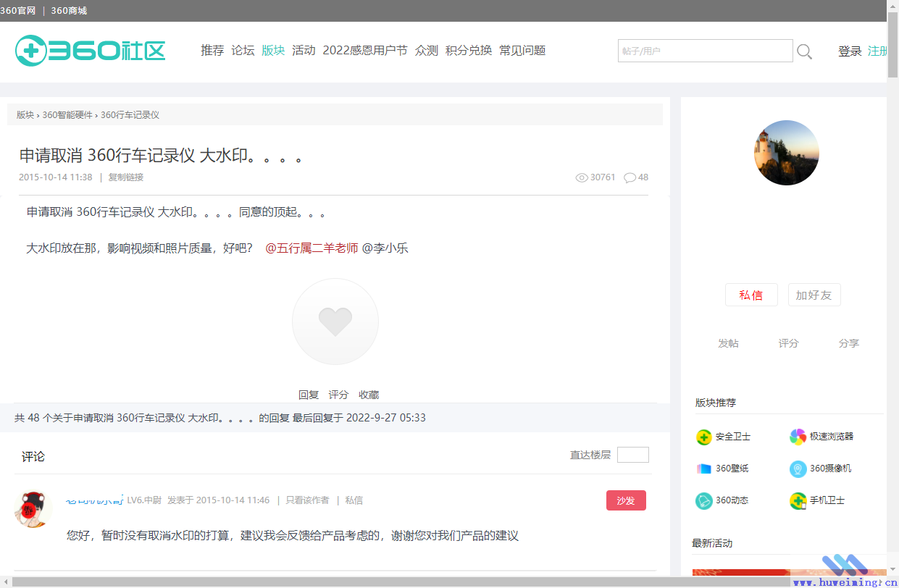Click 评分 below the heart button

[338, 395]
